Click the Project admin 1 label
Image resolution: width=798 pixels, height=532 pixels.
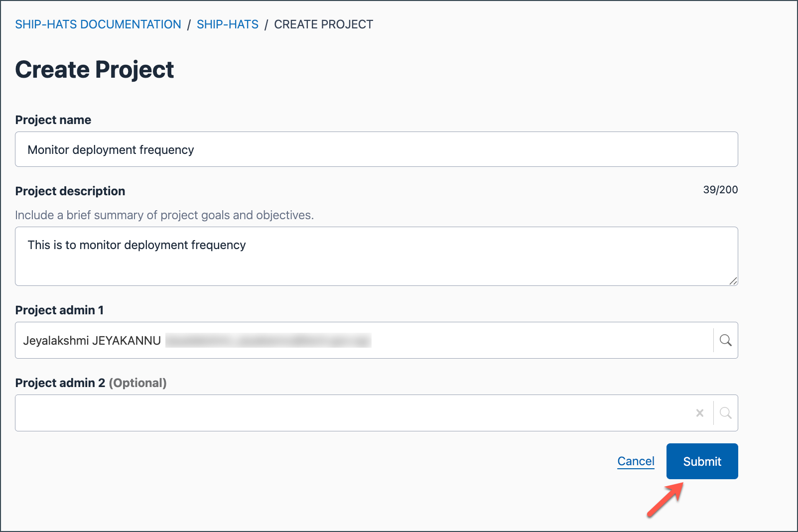click(x=60, y=310)
